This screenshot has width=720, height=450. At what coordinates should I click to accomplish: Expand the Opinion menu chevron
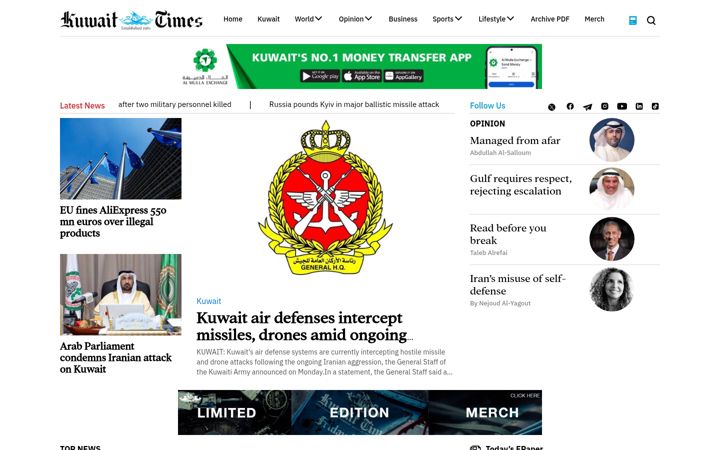click(369, 19)
